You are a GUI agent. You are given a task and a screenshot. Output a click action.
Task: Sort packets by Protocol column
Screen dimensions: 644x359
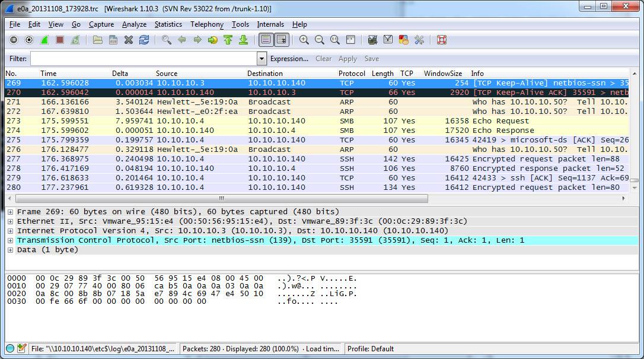click(353, 74)
